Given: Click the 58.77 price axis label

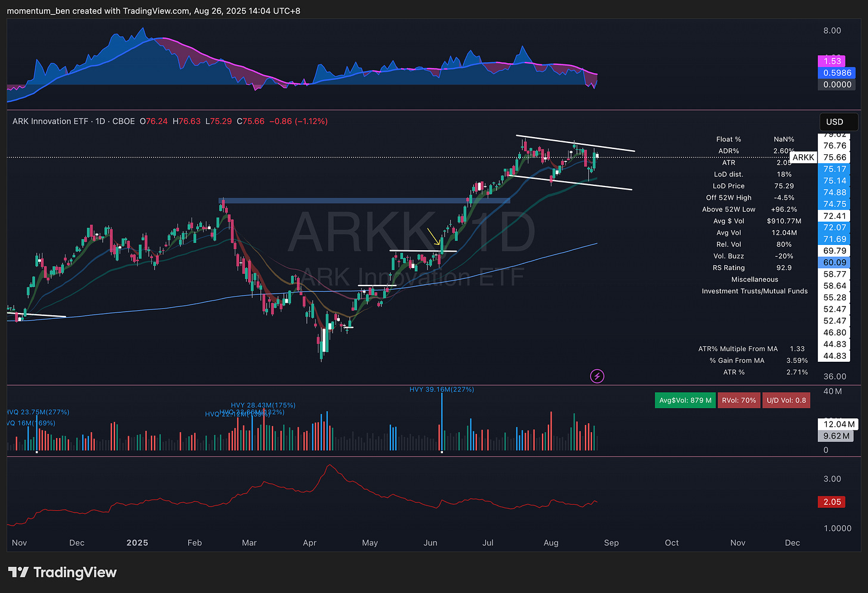Looking at the screenshot, I should (x=835, y=274).
